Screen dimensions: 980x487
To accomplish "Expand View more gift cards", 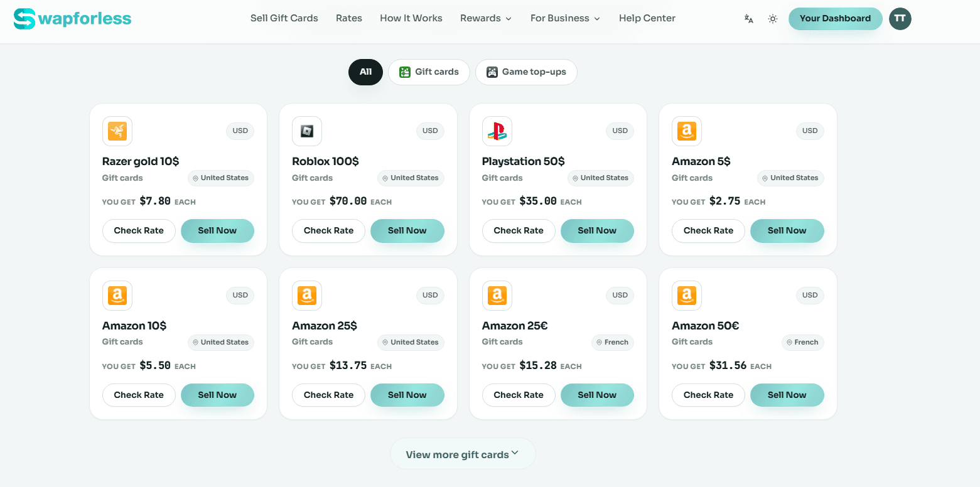I will point(463,454).
